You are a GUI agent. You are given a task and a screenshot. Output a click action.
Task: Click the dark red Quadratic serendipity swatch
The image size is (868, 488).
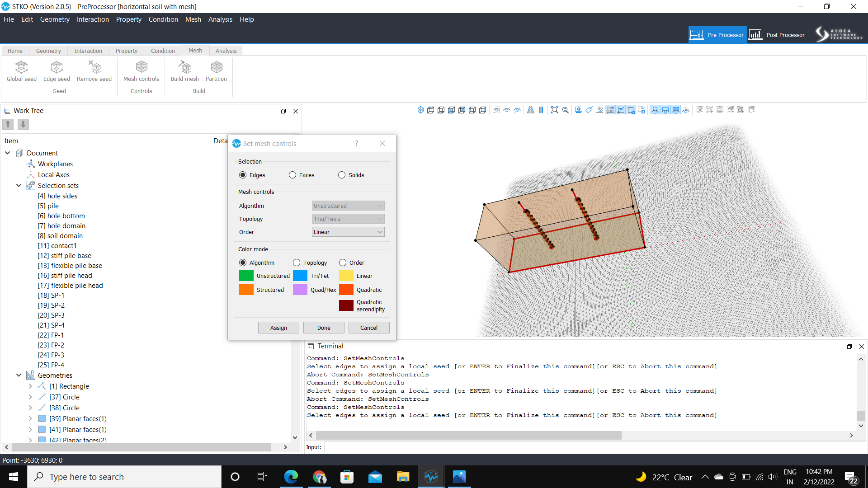coord(346,305)
